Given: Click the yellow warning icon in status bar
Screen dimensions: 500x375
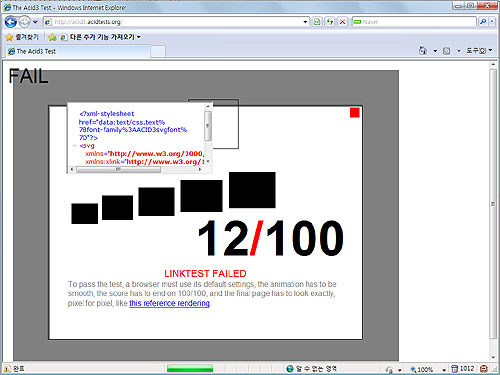Looking at the screenshot, I should pyautogui.click(x=6, y=369).
